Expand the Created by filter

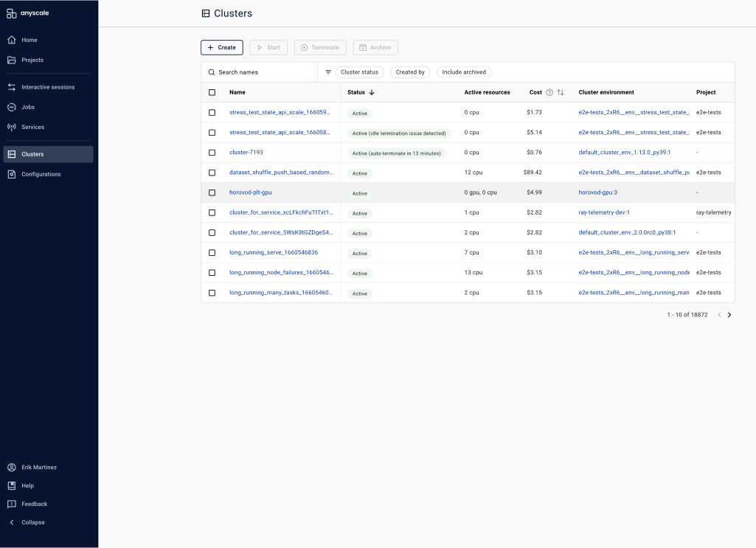pos(410,72)
